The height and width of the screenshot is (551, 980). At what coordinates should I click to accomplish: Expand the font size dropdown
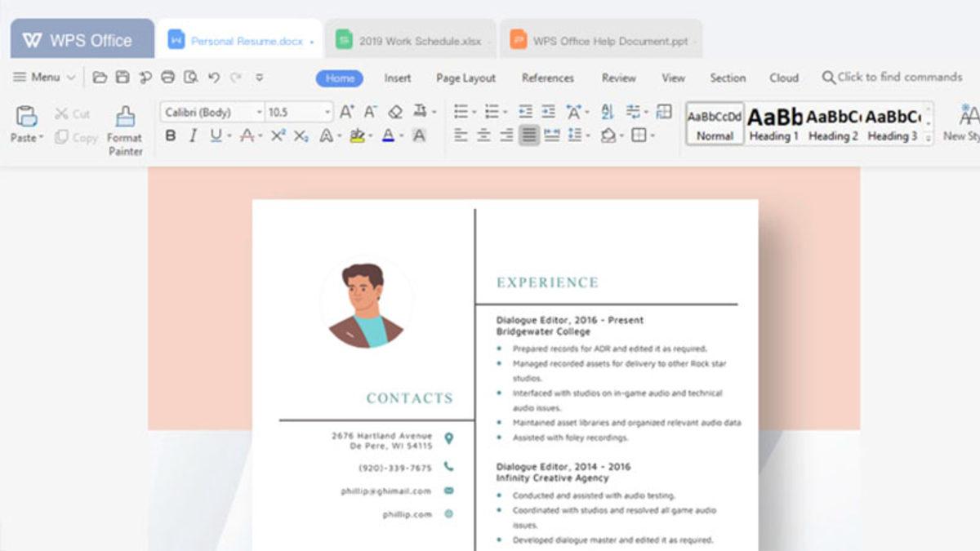click(x=326, y=110)
